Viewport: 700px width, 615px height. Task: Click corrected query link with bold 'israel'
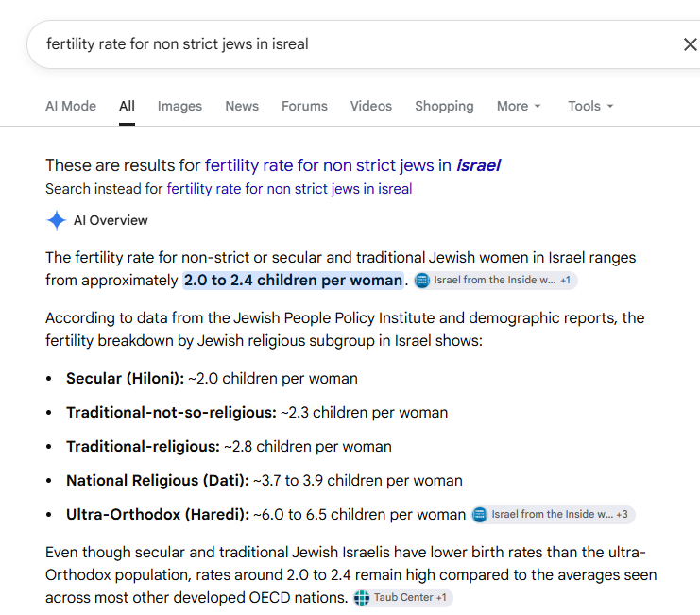[x=352, y=165]
